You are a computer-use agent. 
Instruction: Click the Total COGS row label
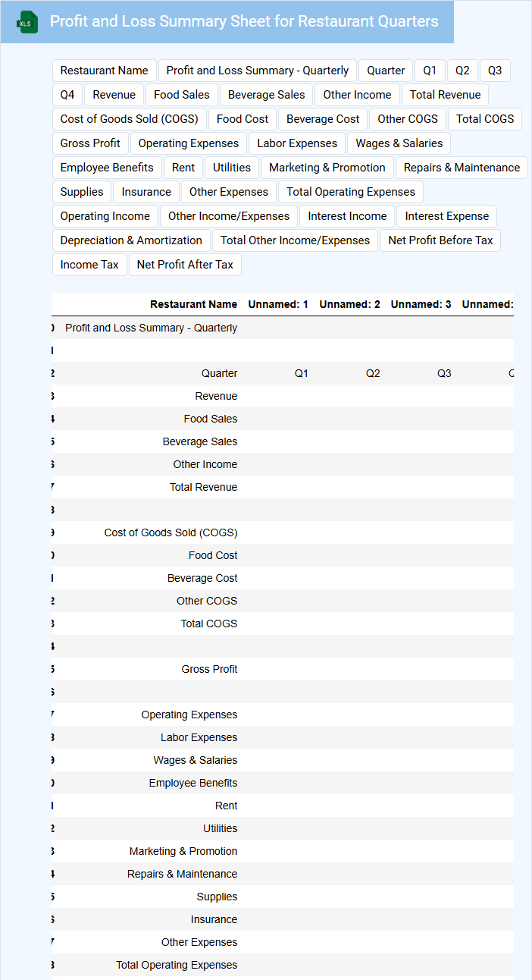(208, 623)
